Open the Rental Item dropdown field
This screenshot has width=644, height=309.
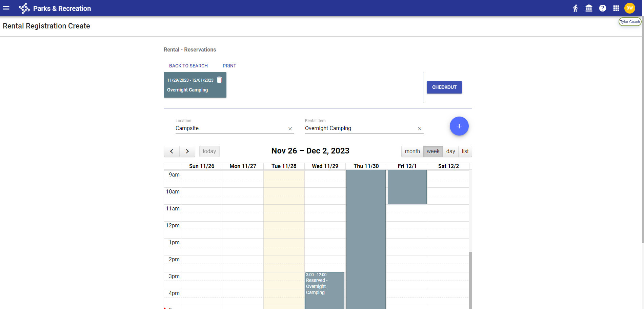(359, 128)
